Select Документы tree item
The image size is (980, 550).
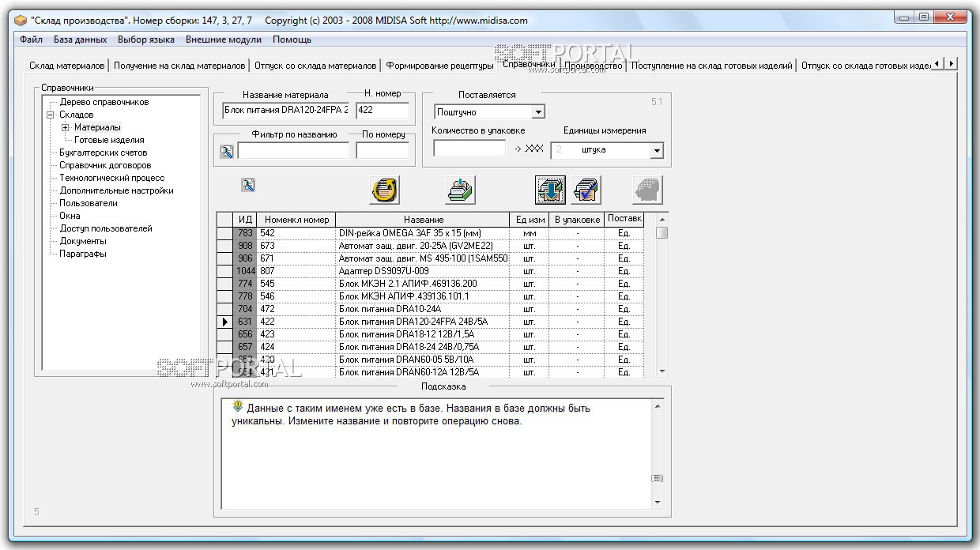82,241
